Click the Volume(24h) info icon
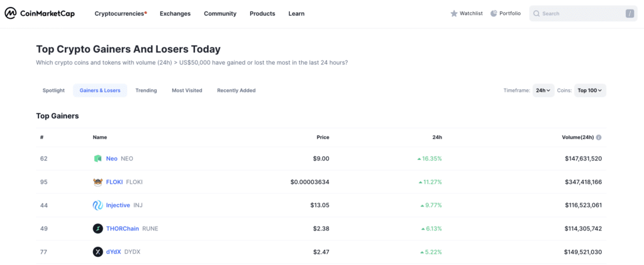Viewport: 644px width, 265px height. 599,137
